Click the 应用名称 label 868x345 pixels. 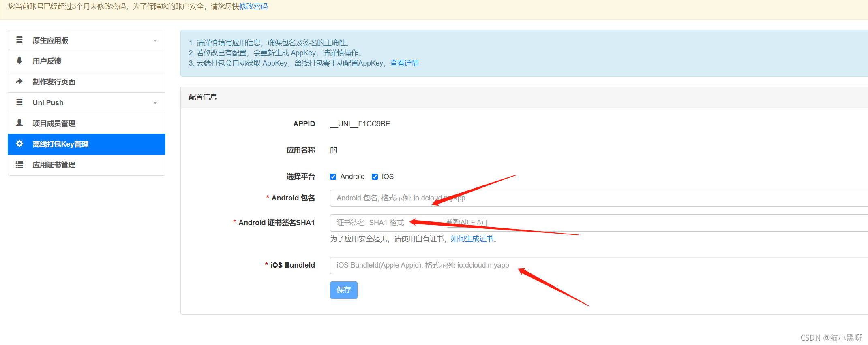pyautogui.click(x=300, y=150)
